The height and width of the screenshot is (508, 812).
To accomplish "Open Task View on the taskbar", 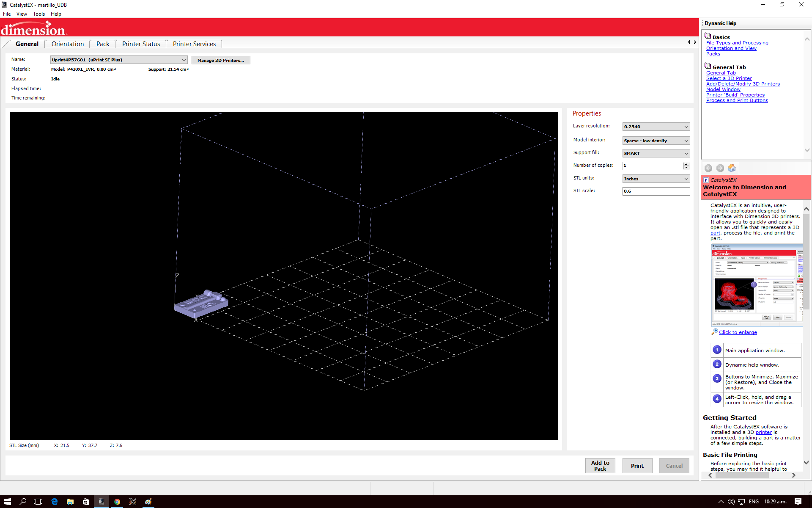I will point(38,502).
